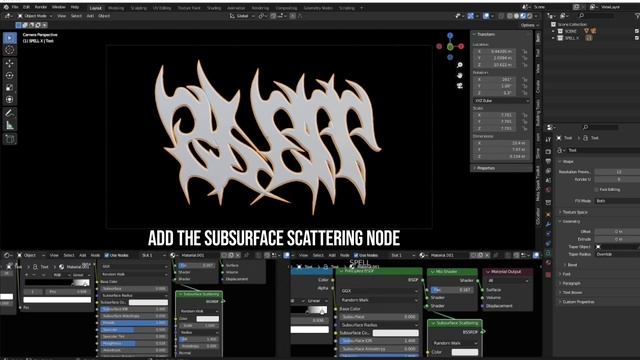
Task: Expand the Font panel
Action: click(567, 274)
